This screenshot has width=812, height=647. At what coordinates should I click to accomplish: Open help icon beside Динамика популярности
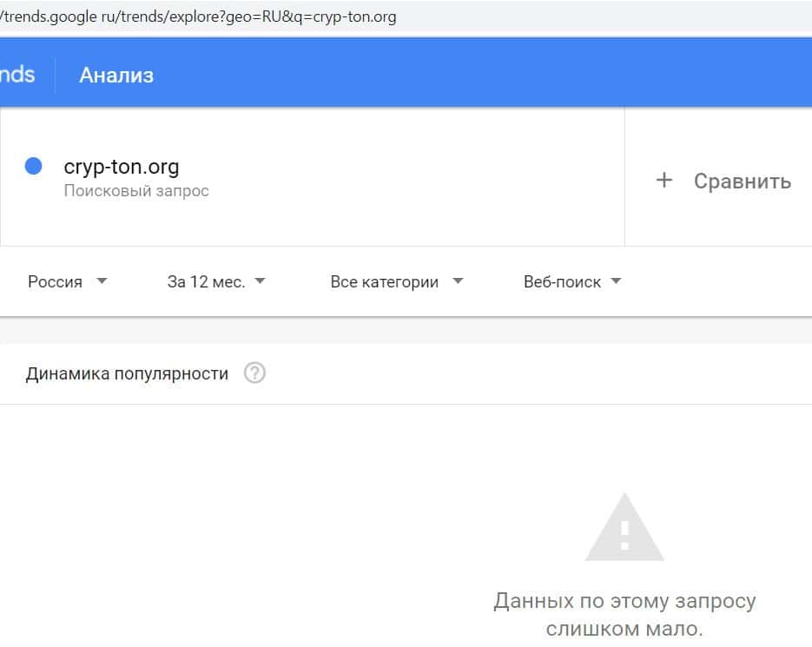tap(254, 373)
